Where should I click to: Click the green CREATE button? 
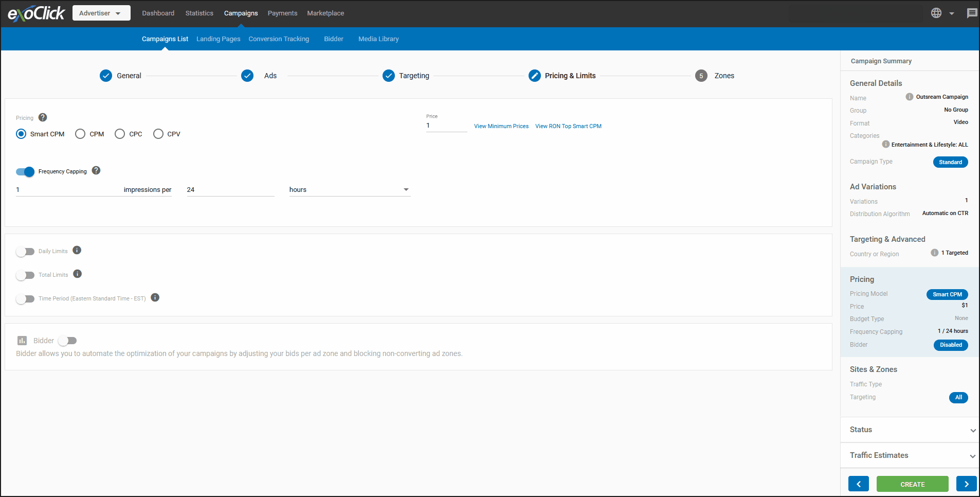[912, 484]
